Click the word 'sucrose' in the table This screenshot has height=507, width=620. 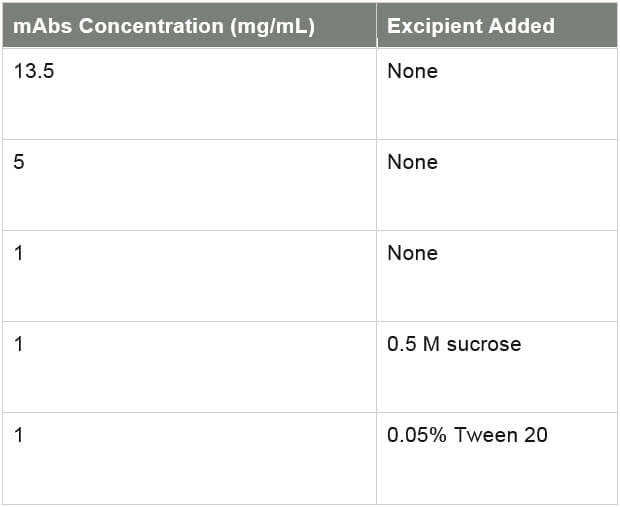484,344
